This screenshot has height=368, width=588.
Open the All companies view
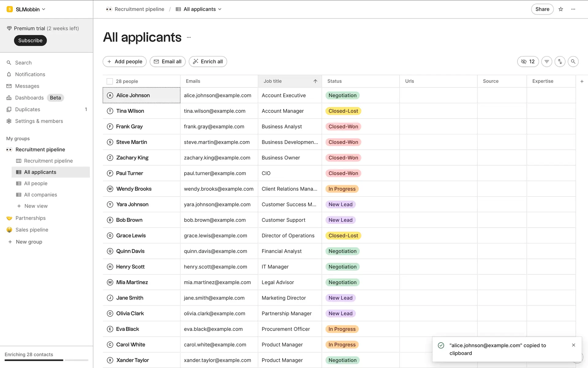[x=40, y=195]
